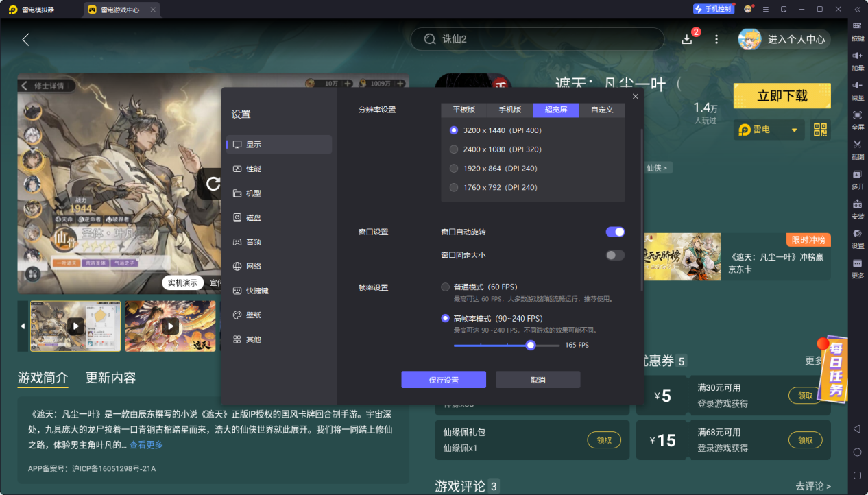The image size is (868, 495).
Task: Switch to the 自定义 resolution tab
Action: (602, 110)
